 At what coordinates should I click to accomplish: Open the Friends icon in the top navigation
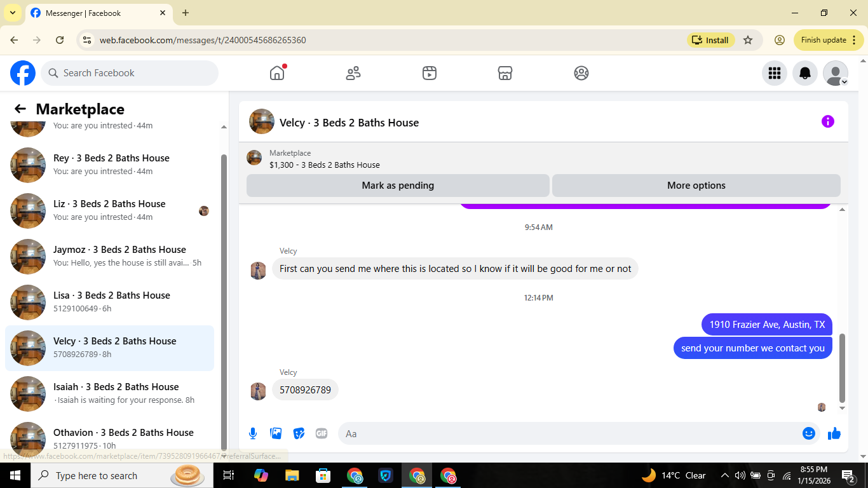[x=353, y=73]
